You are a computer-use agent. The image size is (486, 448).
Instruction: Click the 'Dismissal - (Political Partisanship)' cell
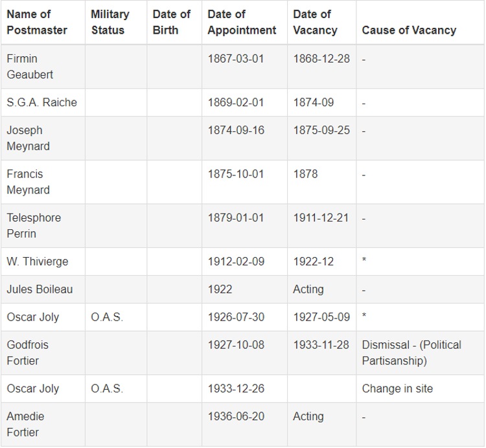pyautogui.click(x=411, y=352)
